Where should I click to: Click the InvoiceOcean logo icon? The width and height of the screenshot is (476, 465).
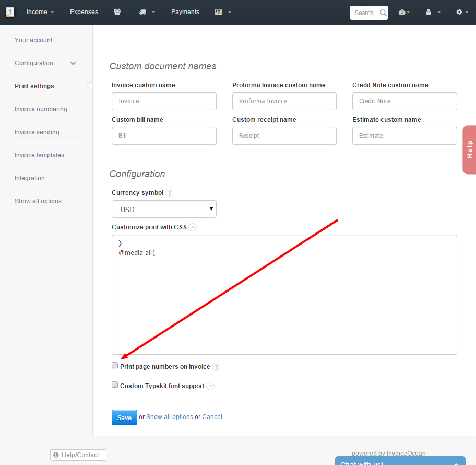[10, 12]
